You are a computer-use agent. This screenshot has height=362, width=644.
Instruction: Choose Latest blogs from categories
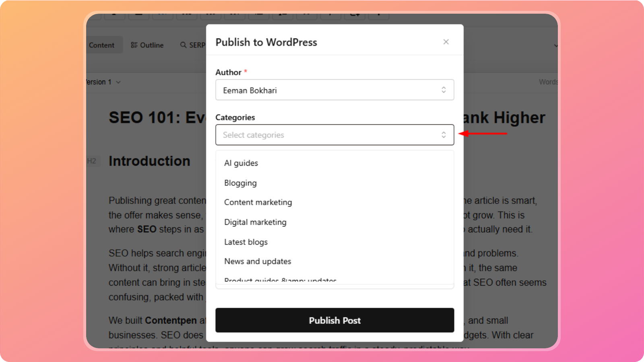[x=246, y=242]
